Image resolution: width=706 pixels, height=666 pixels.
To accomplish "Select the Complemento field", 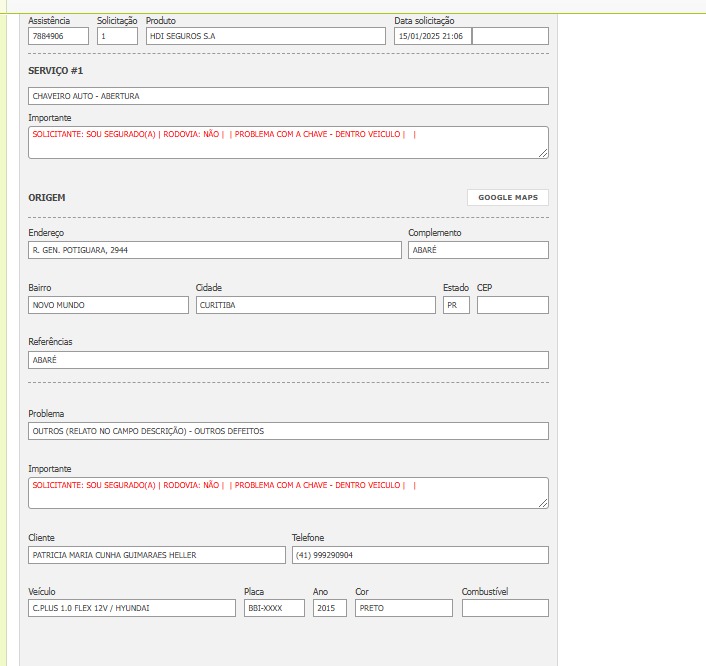I will click(x=478, y=250).
